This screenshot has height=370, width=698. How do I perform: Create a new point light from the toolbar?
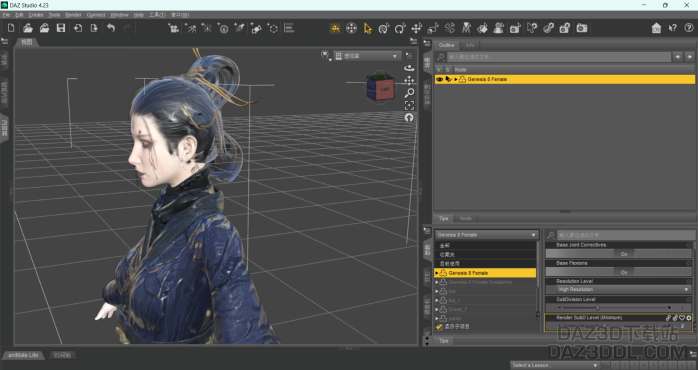(x=207, y=28)
